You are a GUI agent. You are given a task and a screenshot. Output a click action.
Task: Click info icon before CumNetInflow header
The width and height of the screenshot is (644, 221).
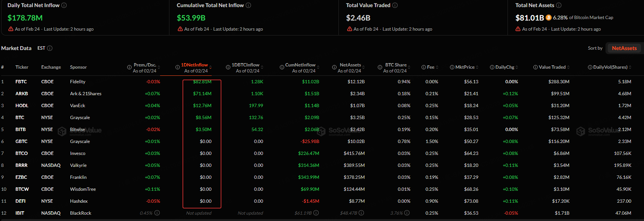pos(282,67)
